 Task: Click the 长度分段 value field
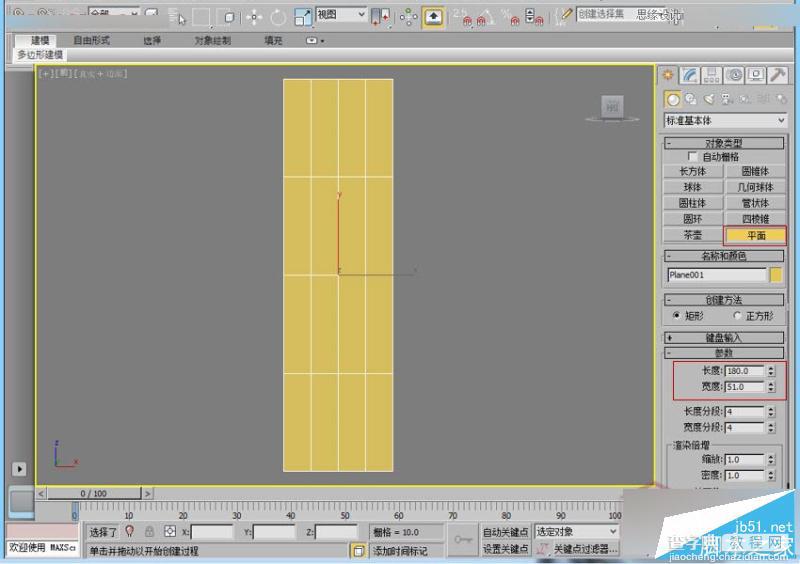click(x=744, y=411)
